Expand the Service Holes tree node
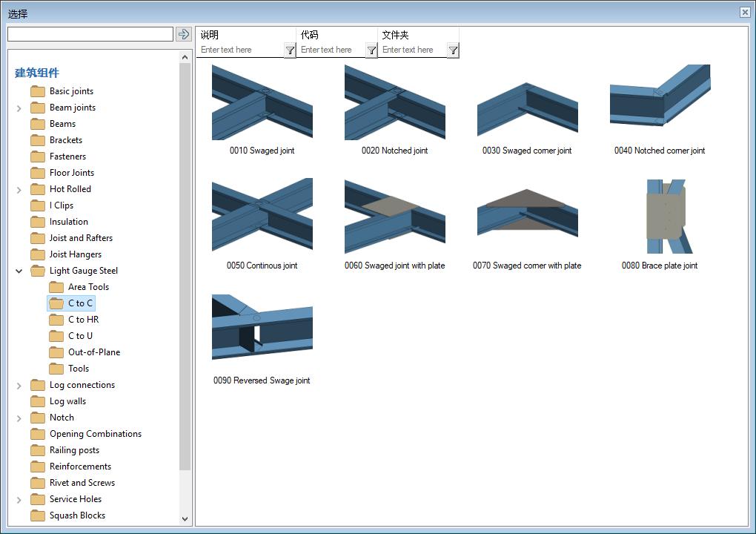The width and height of the screenshot is (756, 534). [x=19, y=500]
